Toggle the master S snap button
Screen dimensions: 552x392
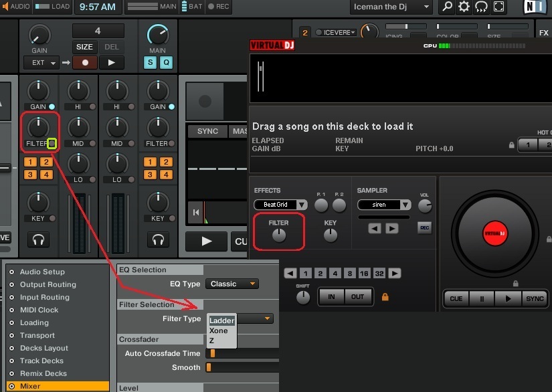pyautogui.click(x=151, y=63)
